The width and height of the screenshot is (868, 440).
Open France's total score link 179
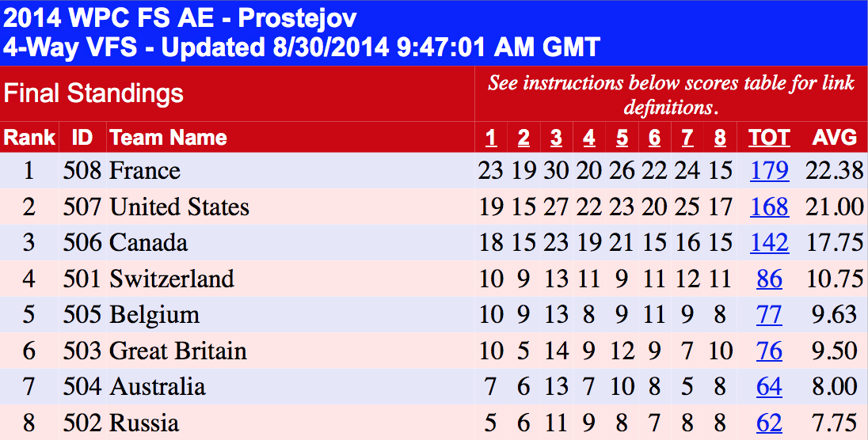769,171
